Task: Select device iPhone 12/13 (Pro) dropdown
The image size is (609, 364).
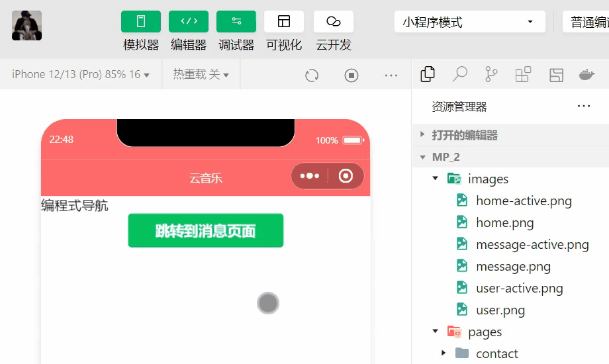Action: coord(81,74)
